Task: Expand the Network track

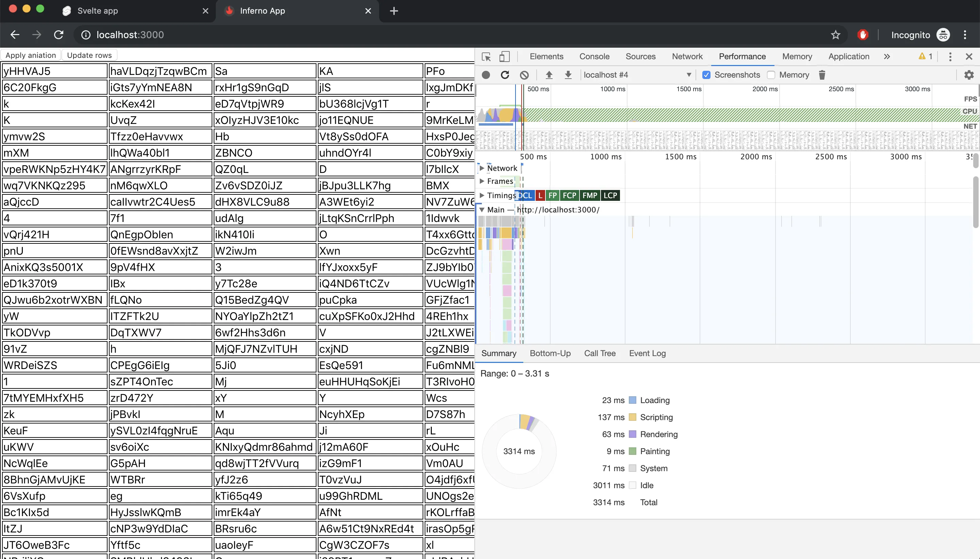Action: click(482, 168)
